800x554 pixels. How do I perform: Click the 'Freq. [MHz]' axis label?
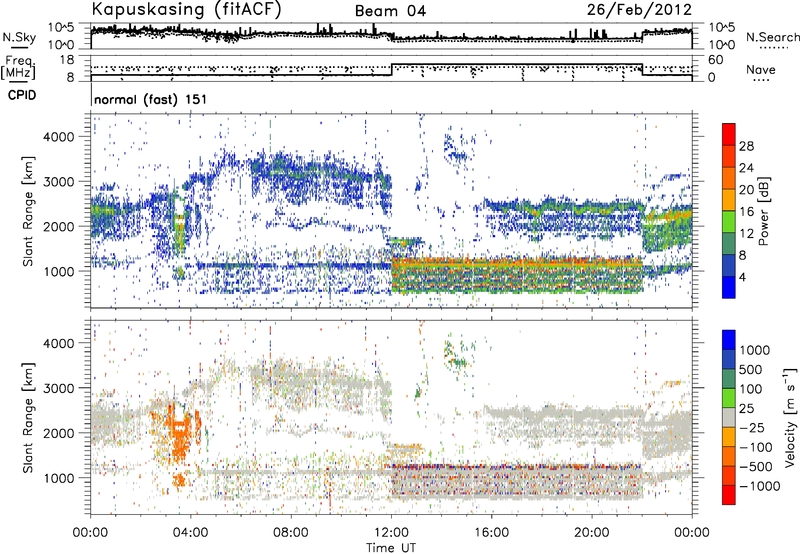[18, 68]
